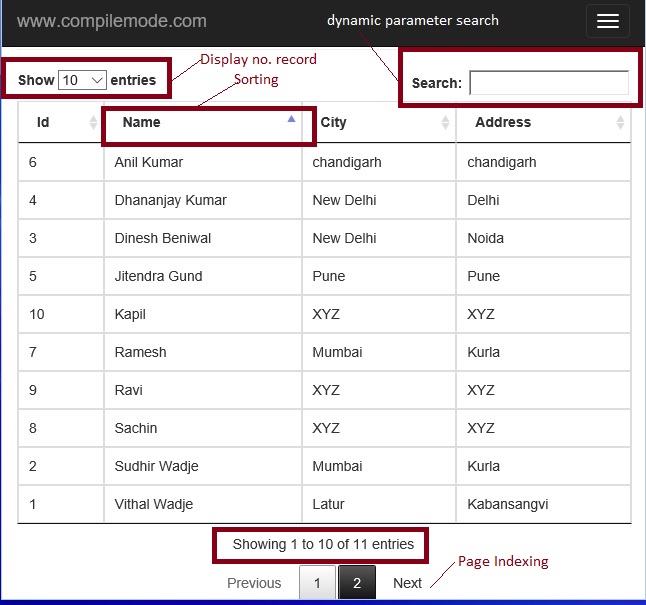Click the Previous page link

click(254, 583)
